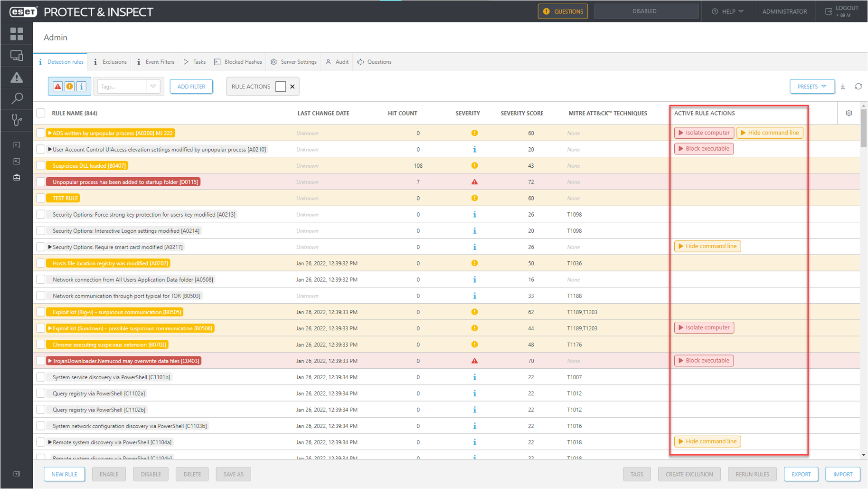Open the script icon below stethoscope in sidebar
The height and width of the screenshot is (489, 868).
coord(17,145)
